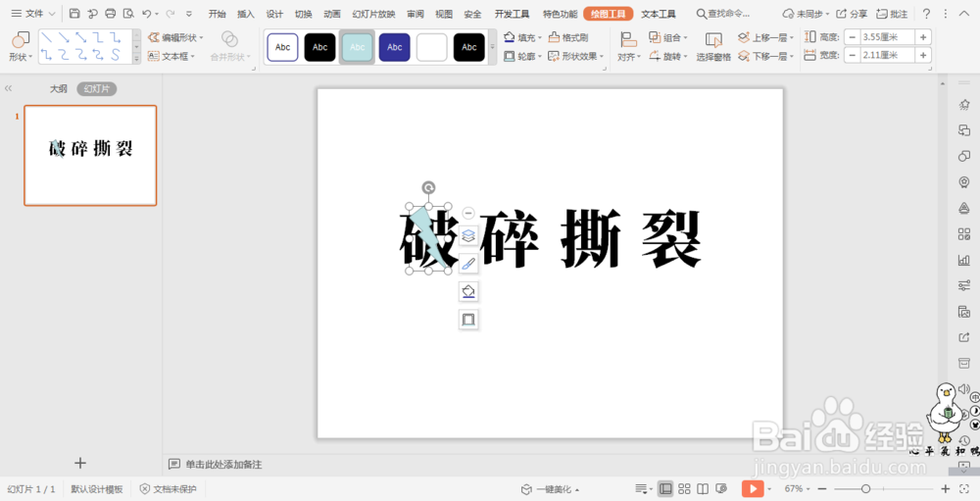Image resolution: width=980 pixels, height=501 pixels.
Task: Click the star icon atop the right sidebar
Action: [963, 105]
